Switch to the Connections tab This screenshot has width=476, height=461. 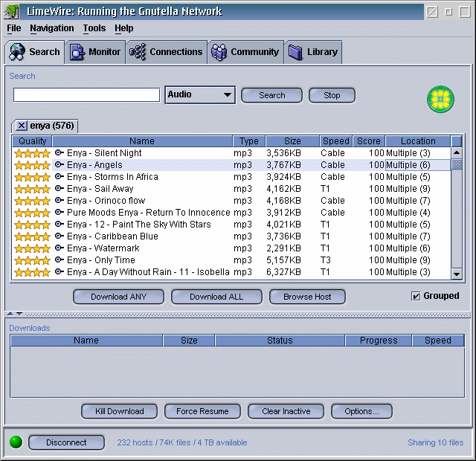(x=167, y=52)
